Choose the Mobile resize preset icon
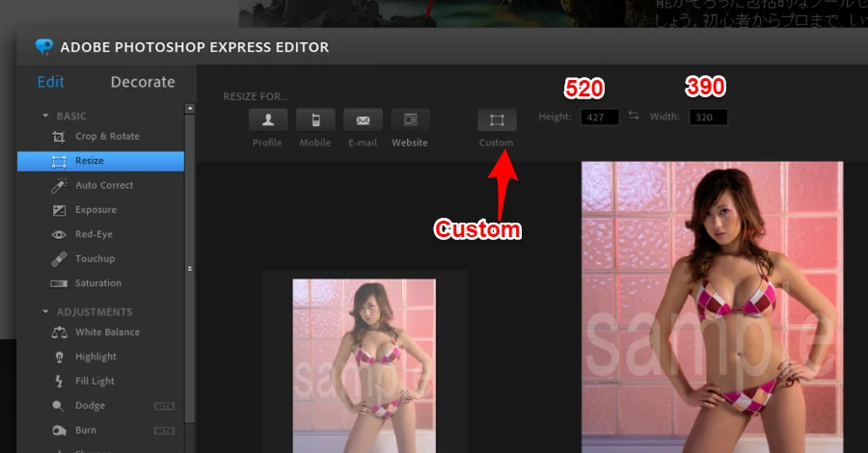Image resolution: width=868 pixels, height=453 pixels. tap(314, 120)
